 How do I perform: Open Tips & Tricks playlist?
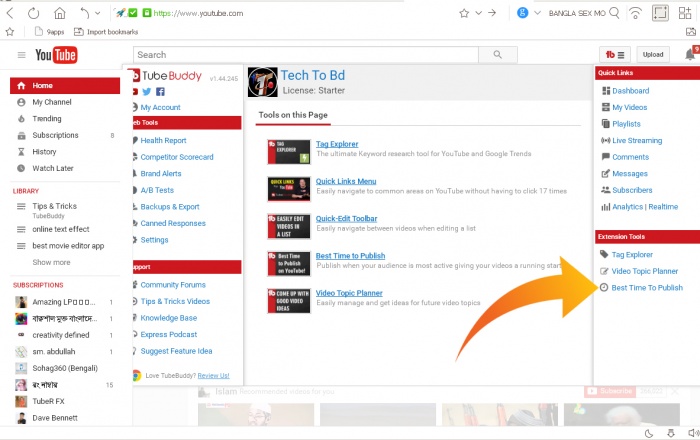pyautogui.click(x=54, y=206)
